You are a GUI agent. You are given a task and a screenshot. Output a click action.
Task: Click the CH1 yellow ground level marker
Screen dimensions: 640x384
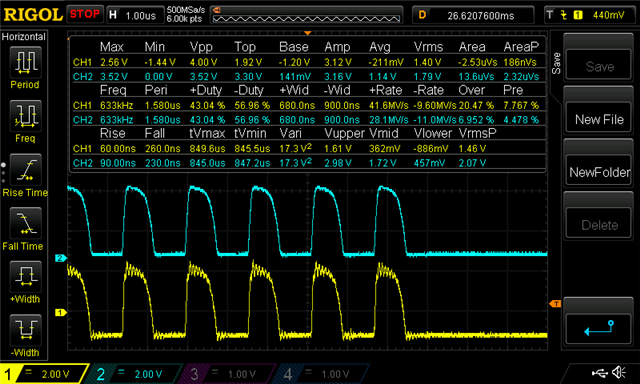[x=61, y=313]
